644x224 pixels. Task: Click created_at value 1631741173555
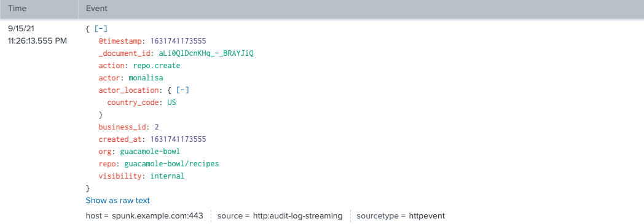click(178, 139)
